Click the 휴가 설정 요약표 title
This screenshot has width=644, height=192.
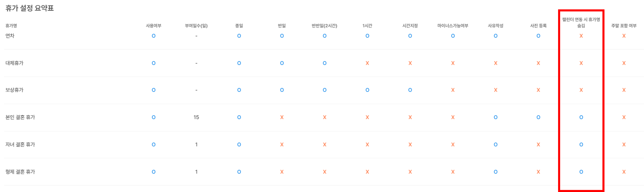click(x=30, y=8)
